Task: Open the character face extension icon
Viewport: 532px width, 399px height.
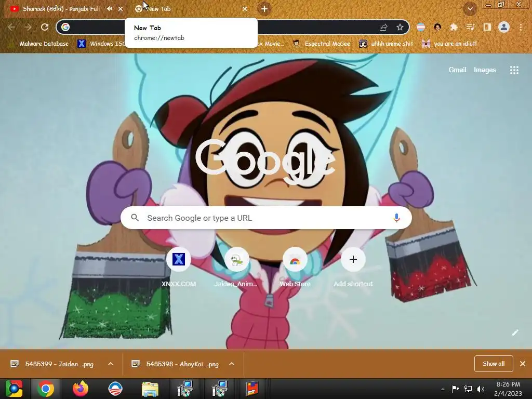Action: tap(437, 27)
